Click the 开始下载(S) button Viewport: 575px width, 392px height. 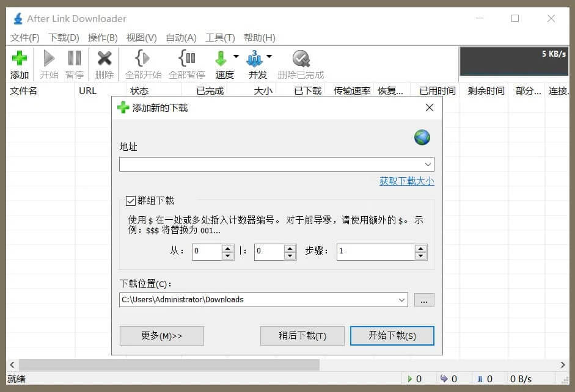[392, 335]
